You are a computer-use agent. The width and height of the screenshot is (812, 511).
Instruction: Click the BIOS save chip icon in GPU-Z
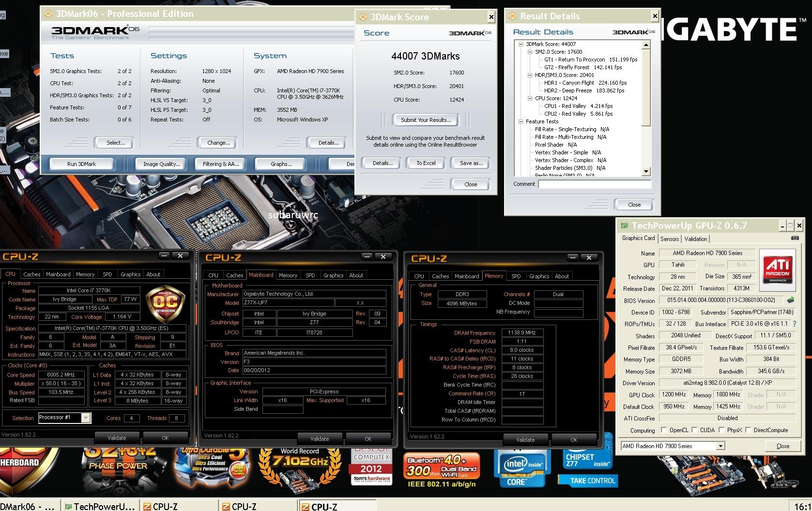click(x=791, y=300)
